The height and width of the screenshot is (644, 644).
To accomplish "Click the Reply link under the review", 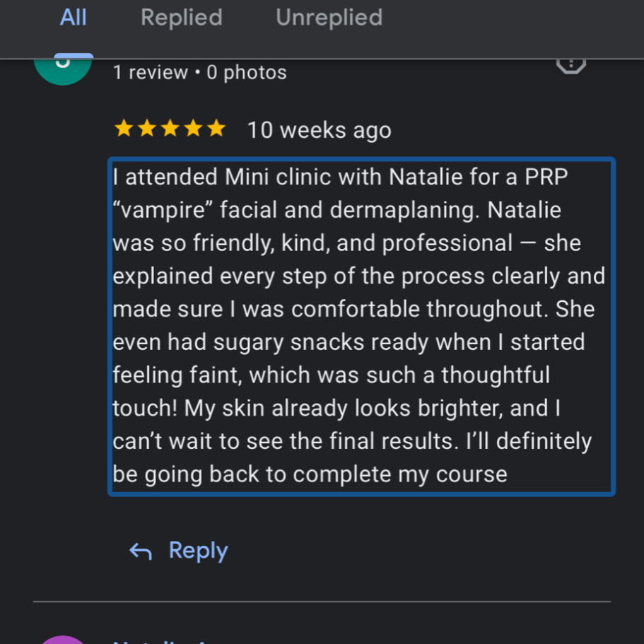I will pyautogui.click(x=198, y=551).
